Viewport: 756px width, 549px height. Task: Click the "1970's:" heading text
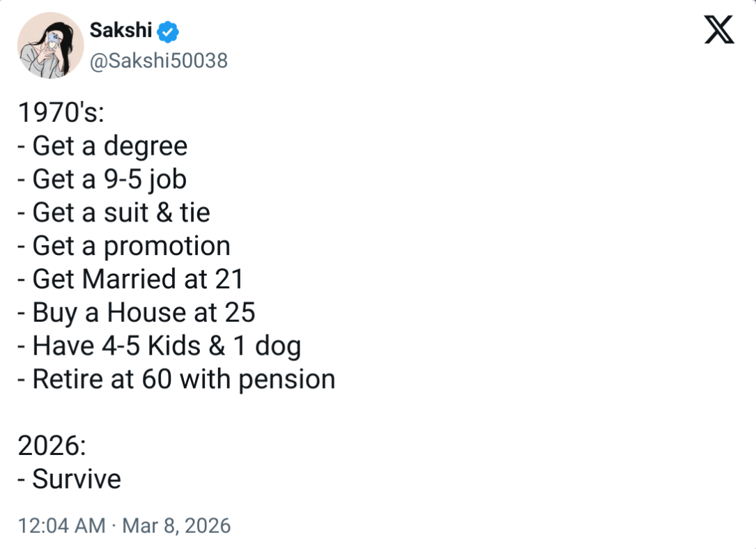(61, 112)
